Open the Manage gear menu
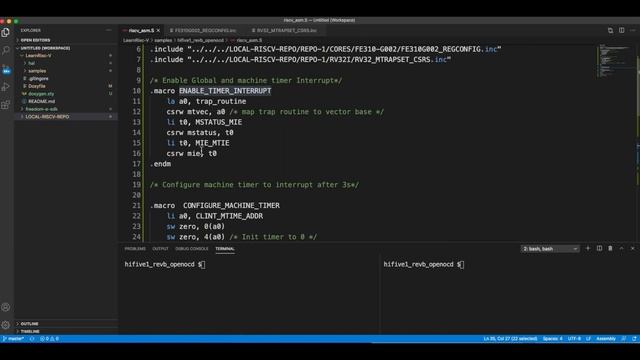 point(6,325)
